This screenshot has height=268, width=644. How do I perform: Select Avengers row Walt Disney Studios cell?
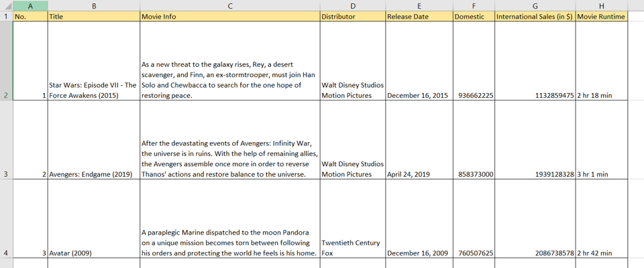[x=353, y=139]
